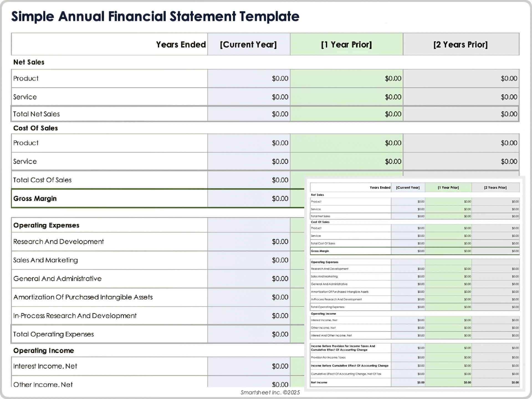Click Interest Income, Net current year amount

(249, 366)
